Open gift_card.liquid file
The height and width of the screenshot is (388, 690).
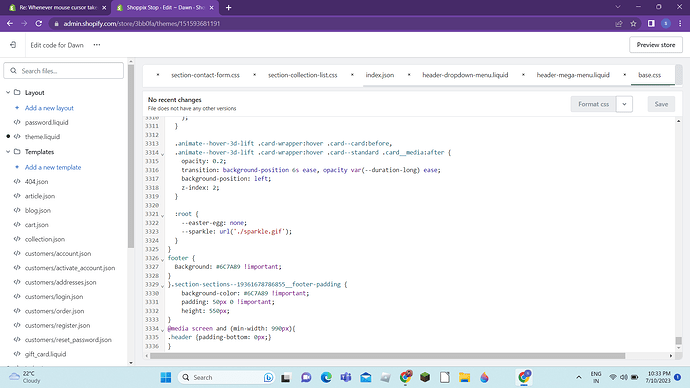tap(45, 354)
